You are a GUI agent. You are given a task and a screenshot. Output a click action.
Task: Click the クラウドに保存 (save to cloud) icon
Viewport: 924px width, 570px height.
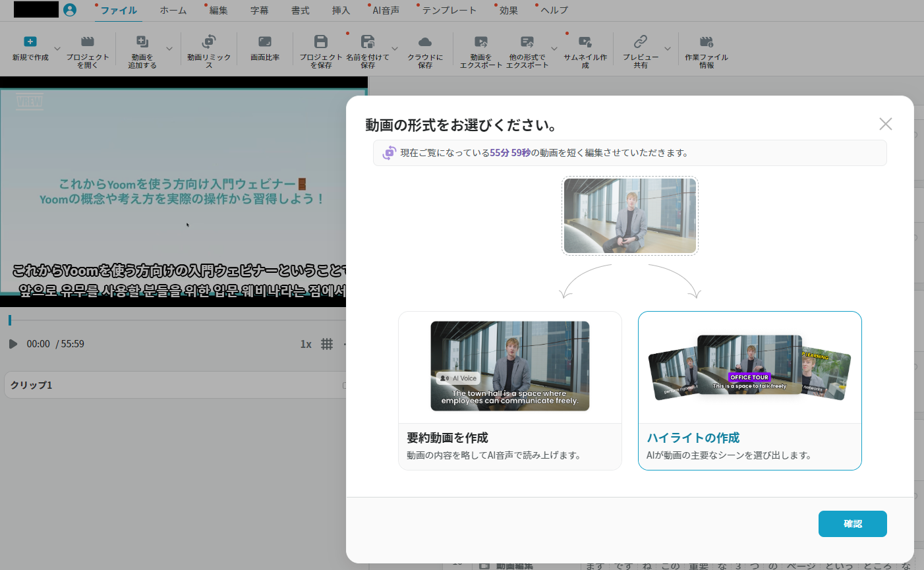425,42
